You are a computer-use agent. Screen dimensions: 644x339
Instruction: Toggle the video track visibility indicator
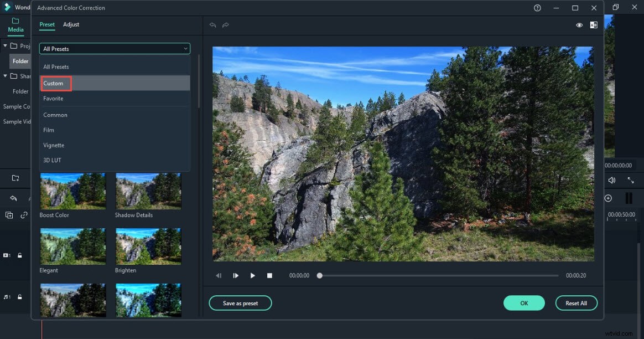(x=7, y=255)
